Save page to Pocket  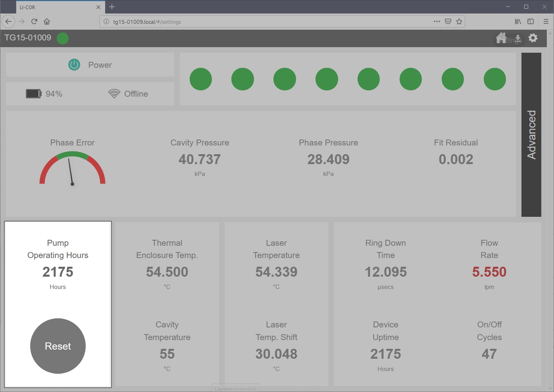[x=448, y=22]
